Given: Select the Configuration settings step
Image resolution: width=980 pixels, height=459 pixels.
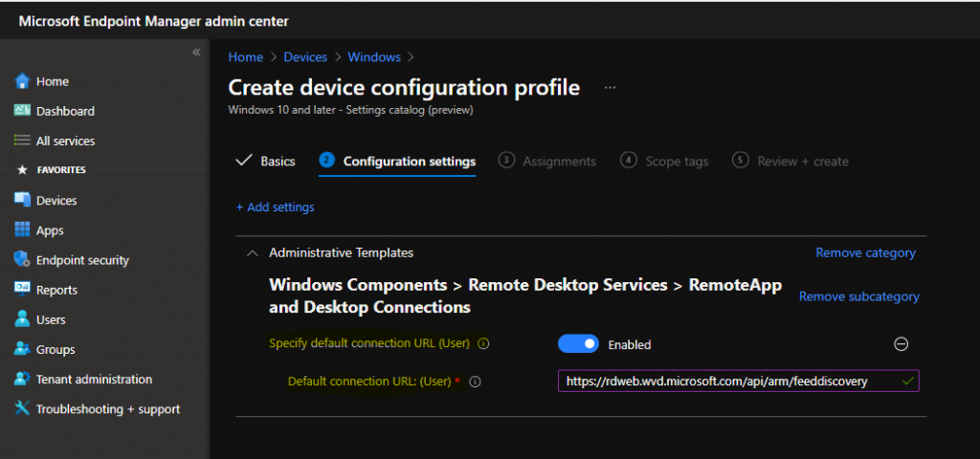Looking at the screenshot, I should click(397, 161).
